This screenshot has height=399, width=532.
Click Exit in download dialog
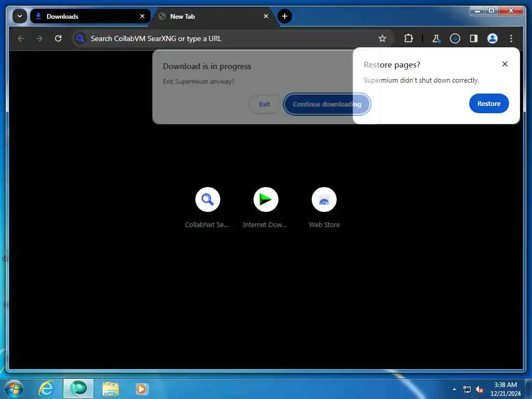264,104
